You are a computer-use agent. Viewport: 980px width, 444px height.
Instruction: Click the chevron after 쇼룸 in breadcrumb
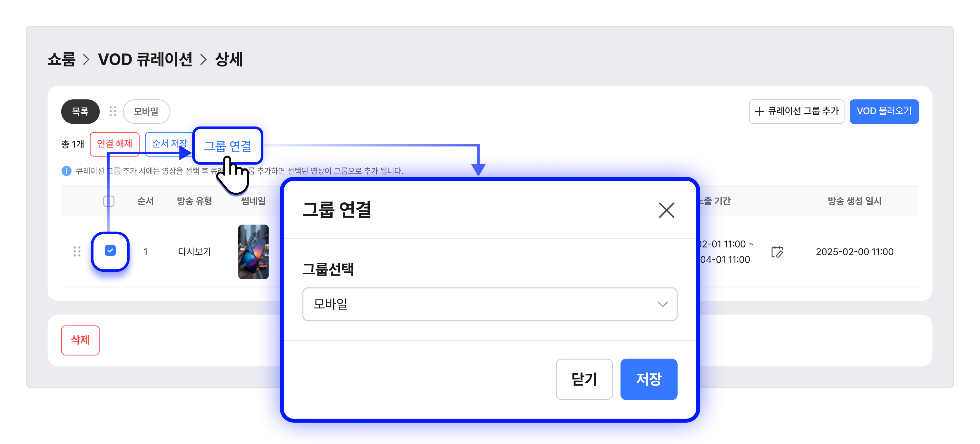(x=86, y=59)
